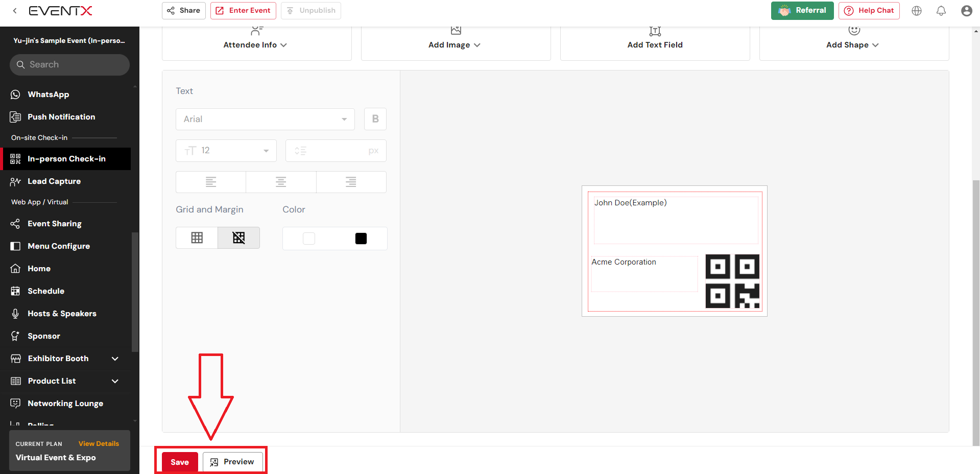This screenshot has width=980, height=474.
Task: Open the Arial font dropdown
Action: (265, 119)
